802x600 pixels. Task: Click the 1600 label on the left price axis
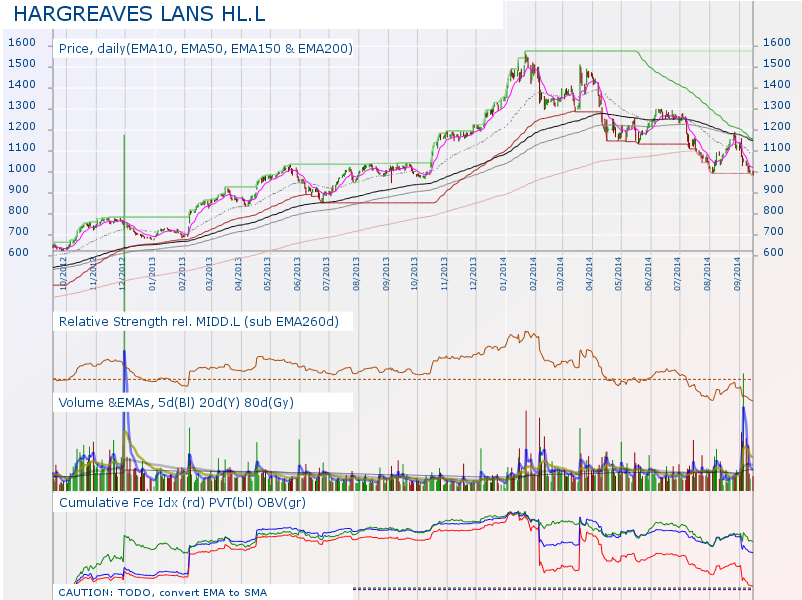22,43
